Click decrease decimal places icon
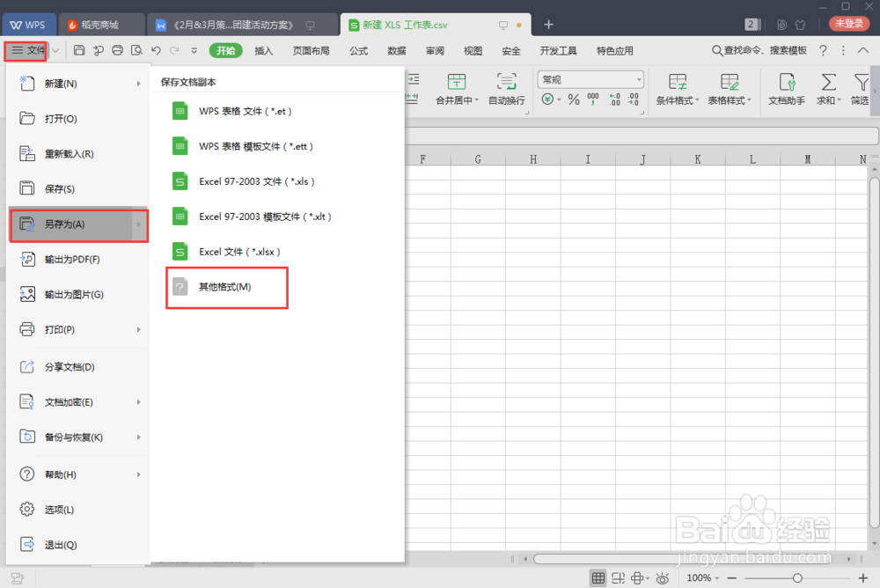This screenshot has height=588, width=880. click(x=633, y=99)
